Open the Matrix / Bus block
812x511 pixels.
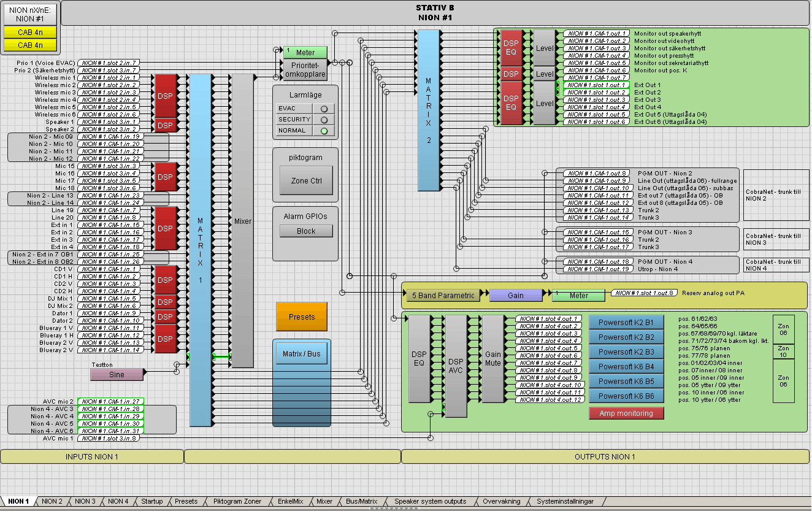click(x=301, y=354)
